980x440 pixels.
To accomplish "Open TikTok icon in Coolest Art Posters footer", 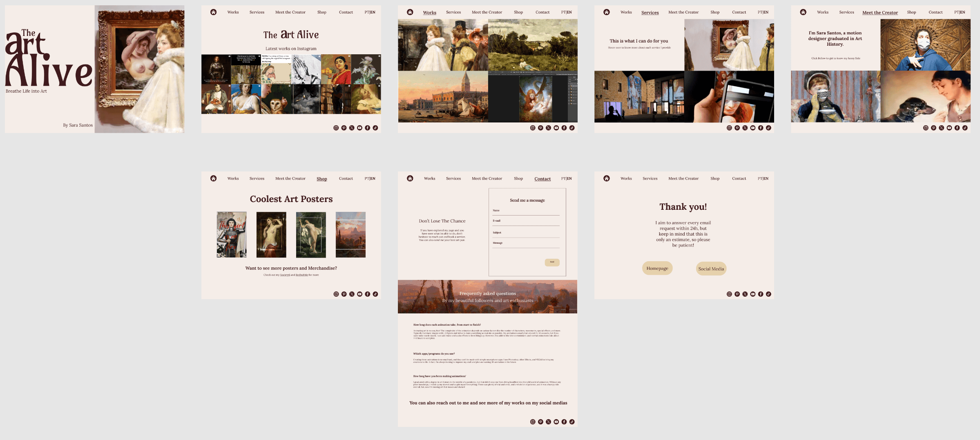I will pos(375,294).
